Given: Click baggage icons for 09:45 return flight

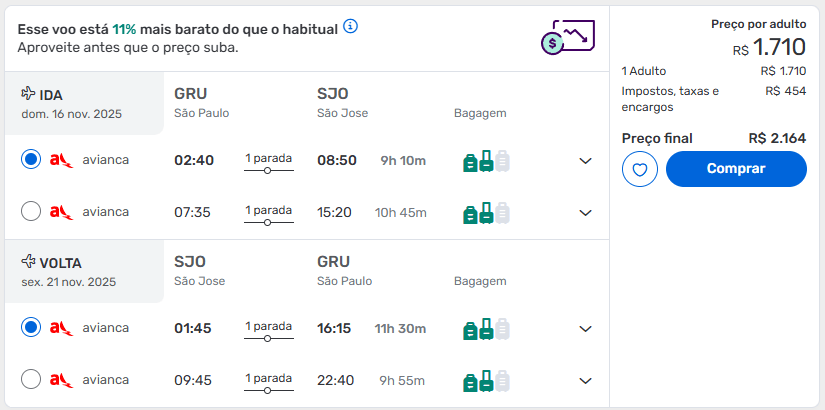Looking at the screenshot, I should (487, 381).
